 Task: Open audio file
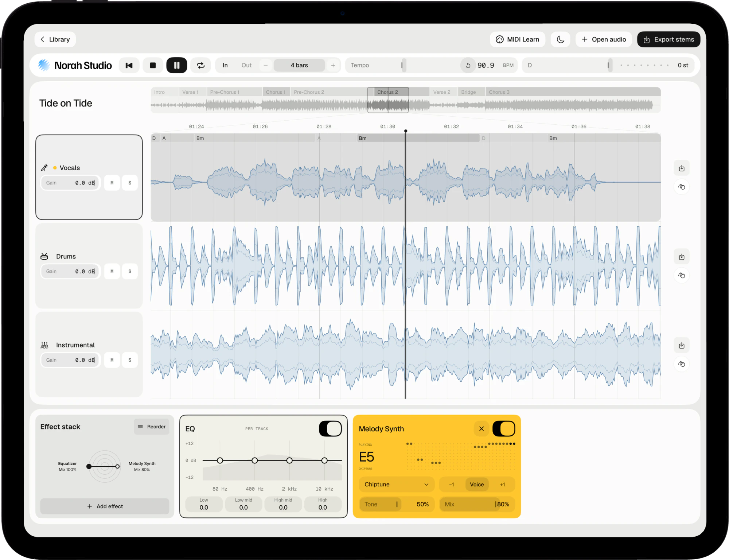pyautogui.click(x=604, y=39)
